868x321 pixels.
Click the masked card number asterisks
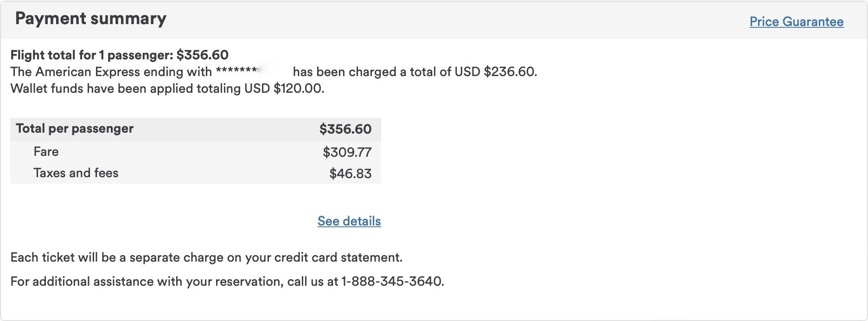236,72
